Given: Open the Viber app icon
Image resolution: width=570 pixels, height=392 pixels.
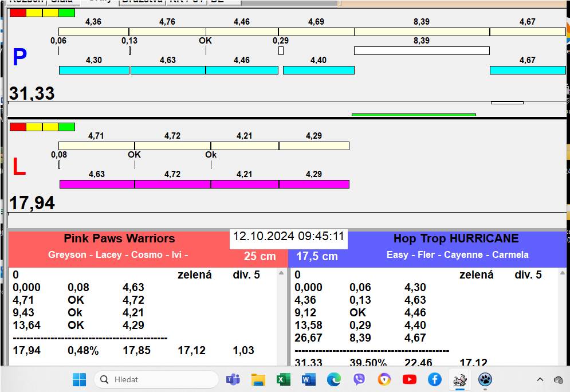Looking at the screenshot, I should point(359,379).
